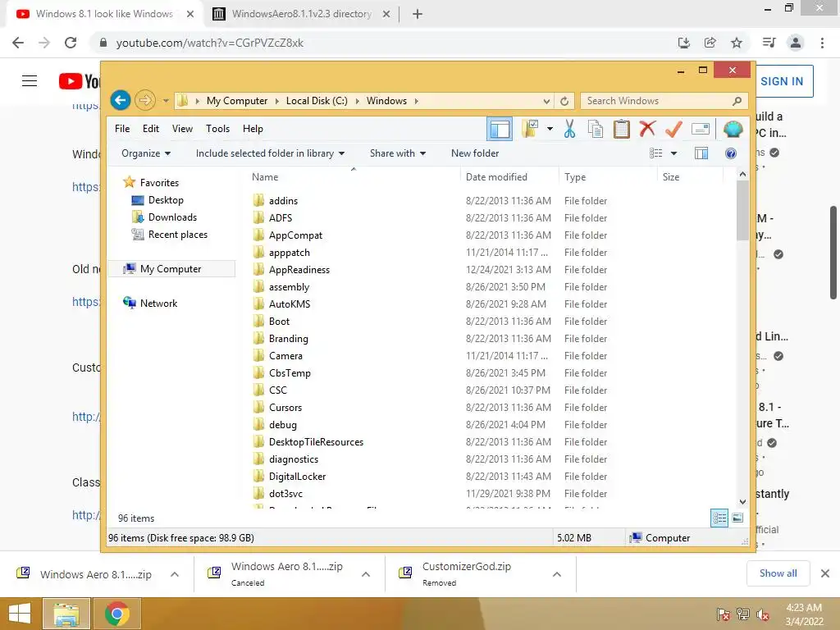840x630 pixels.
Task: Expand the chevron after My Computer breadcrumb
Action: point(277,101)
